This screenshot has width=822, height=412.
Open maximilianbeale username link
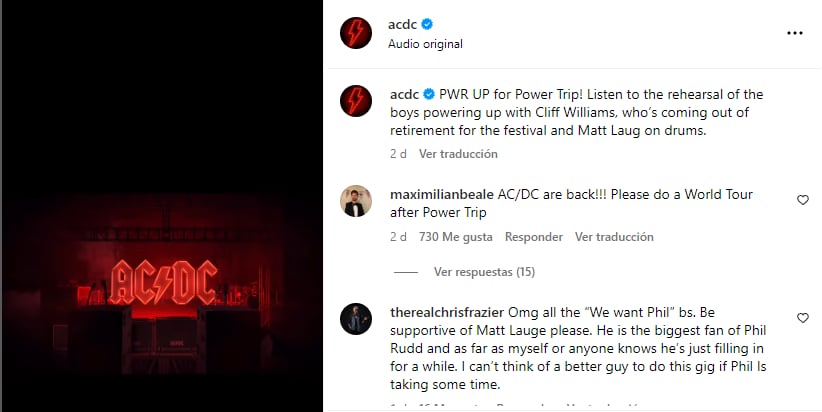(442, 194)
